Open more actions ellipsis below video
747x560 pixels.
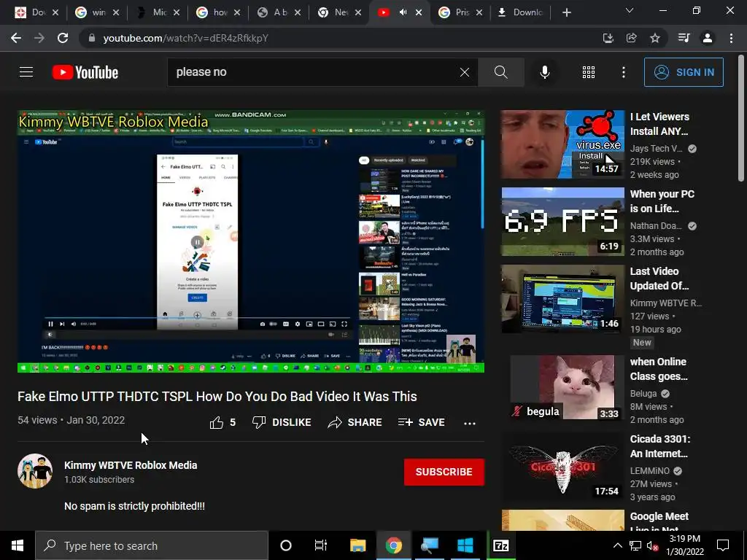470,423
